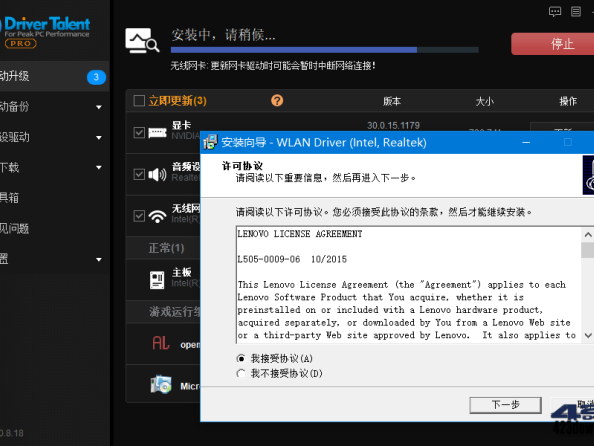Uncheck the 显卡 driver checkbox
This screenshot has width=594, height=446.
click(x=139, y=133)
